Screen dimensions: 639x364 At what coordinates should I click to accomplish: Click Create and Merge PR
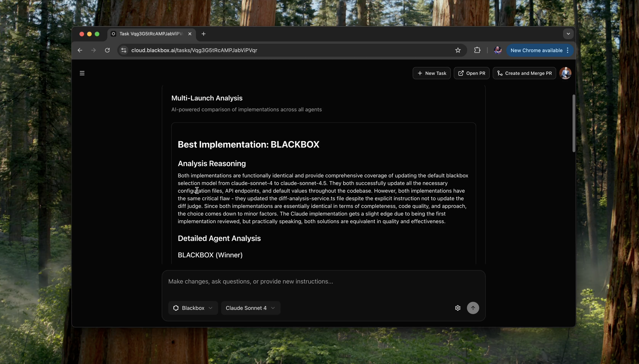pos(524,73)
